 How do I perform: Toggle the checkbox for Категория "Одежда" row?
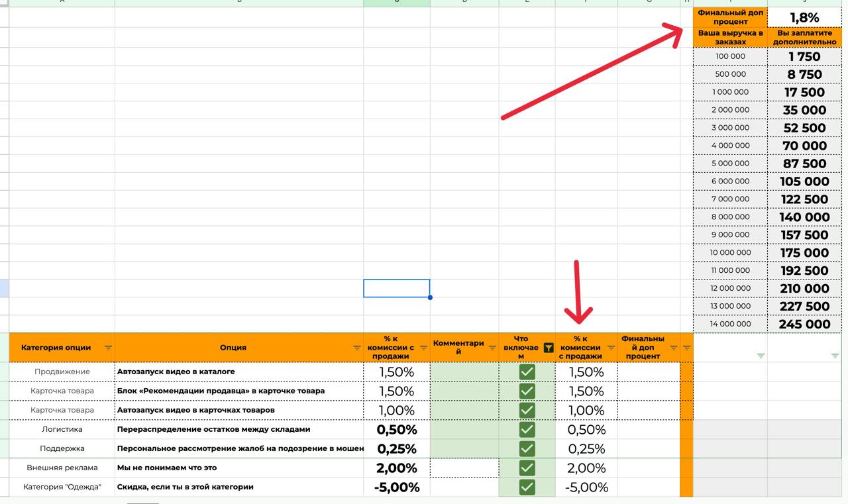click(x=527, y=487)
